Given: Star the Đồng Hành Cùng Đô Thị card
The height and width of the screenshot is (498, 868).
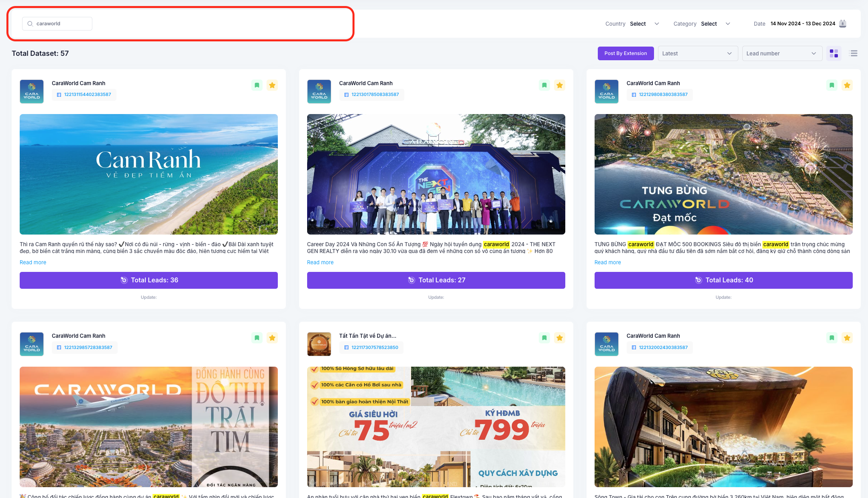Looking at the screenshot, I should click(272, 338).
